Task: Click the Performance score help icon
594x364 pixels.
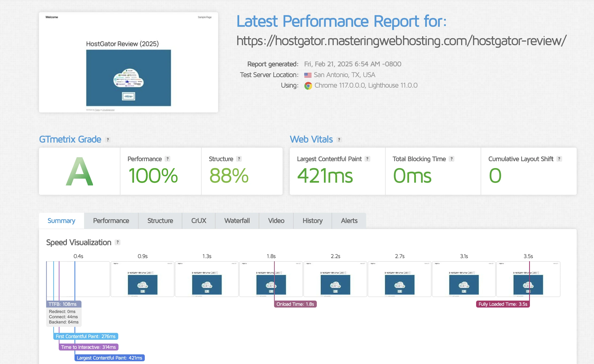Action: point(167,159)
